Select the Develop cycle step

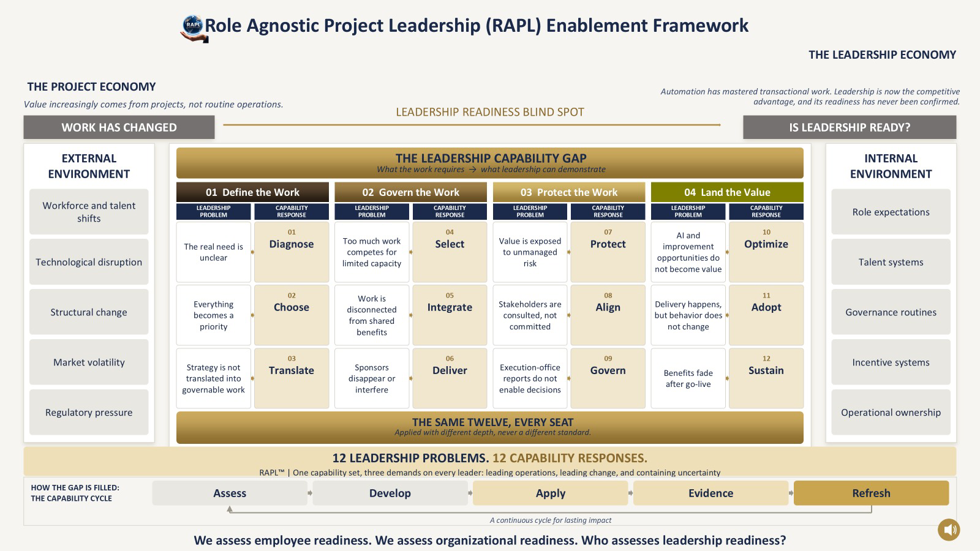pyautogui.click(x=390, y=493)
